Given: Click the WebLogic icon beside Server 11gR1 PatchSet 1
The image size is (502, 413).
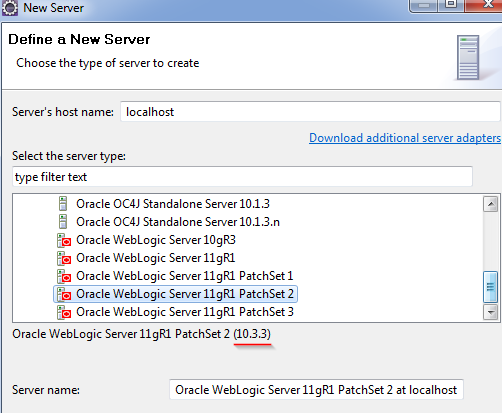Looking at the screenshot, I should click(64, 276).
